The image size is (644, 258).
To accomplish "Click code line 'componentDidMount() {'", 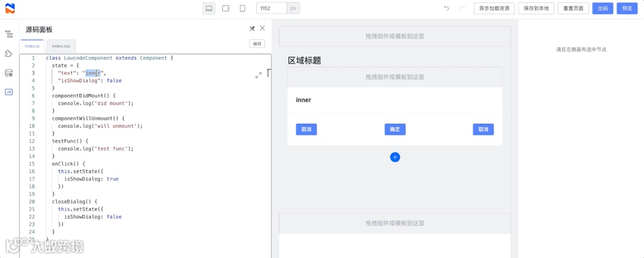I will [x=84, y=96].
